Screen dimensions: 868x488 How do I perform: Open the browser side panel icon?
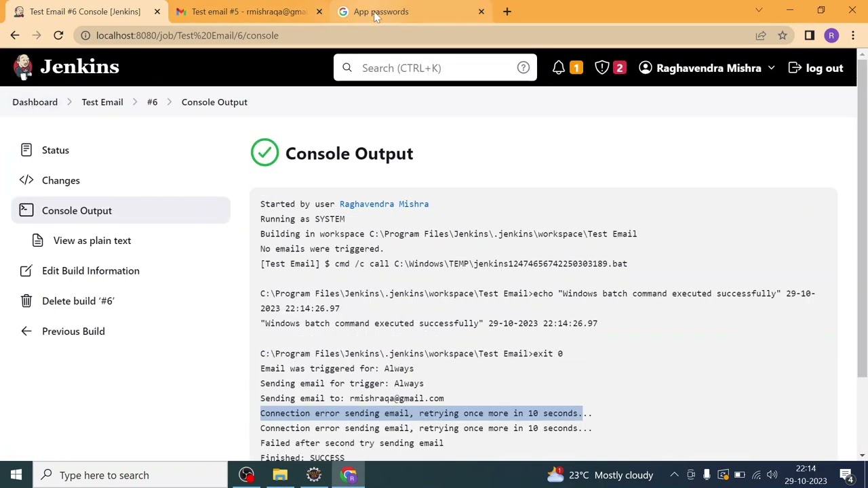point(809,35)
